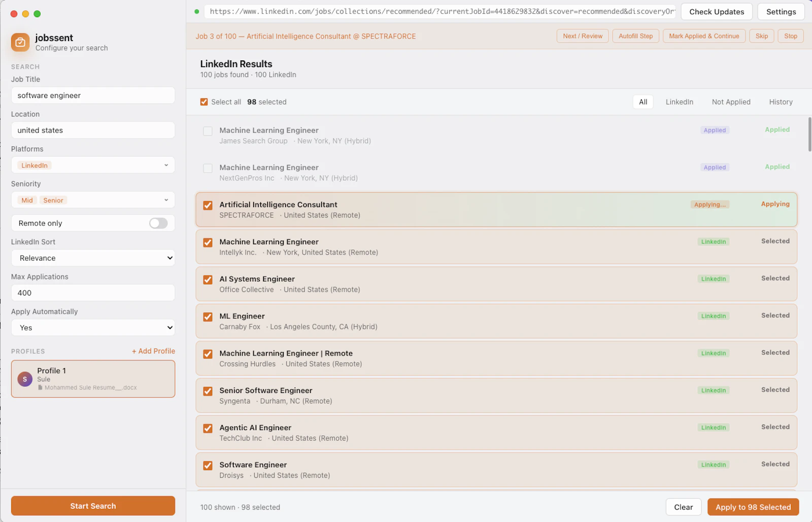Click the Senior Software Engineer job title
The image size is (812, 522).
pyautogui.click(x=265, y=390)
